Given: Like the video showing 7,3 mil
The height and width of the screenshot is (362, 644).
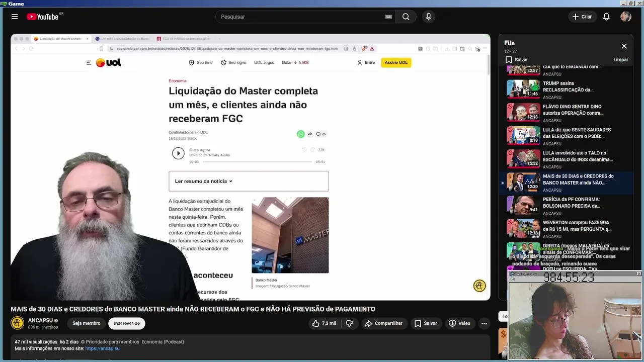Looking at the screenshot, I should click(x=324, y=323).
